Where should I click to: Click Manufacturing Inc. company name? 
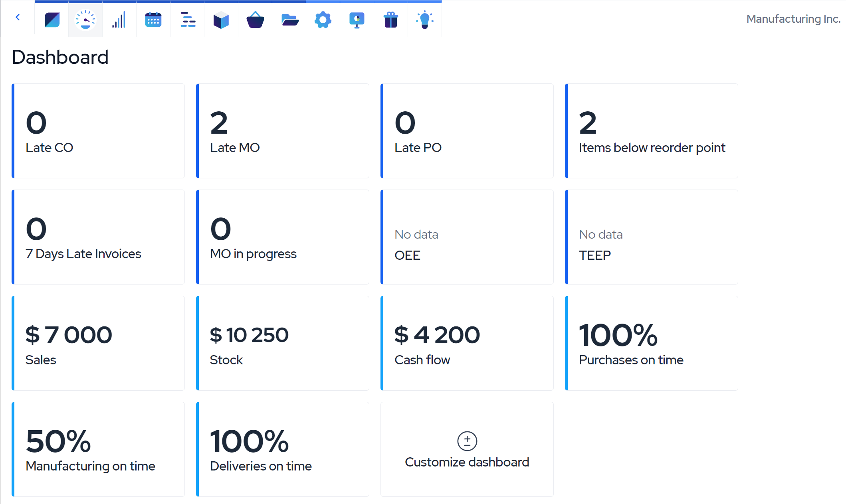click(793, 19)
